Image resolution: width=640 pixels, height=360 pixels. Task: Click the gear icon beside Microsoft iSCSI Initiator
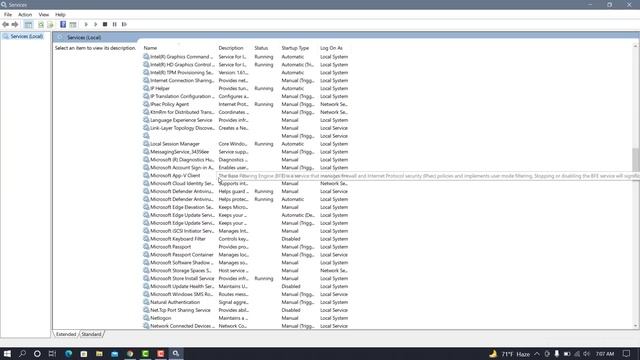click(146, 231)
